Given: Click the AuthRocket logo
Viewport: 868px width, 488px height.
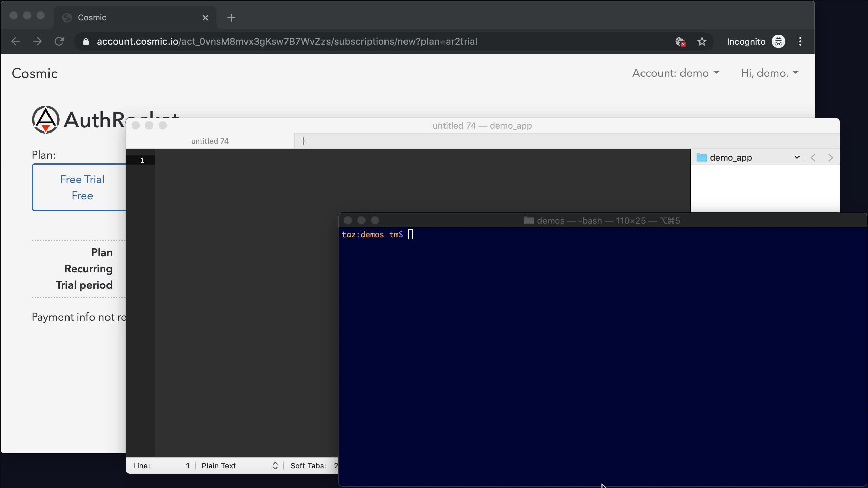Looking at the screenshot, I should (x=79, y=120).
